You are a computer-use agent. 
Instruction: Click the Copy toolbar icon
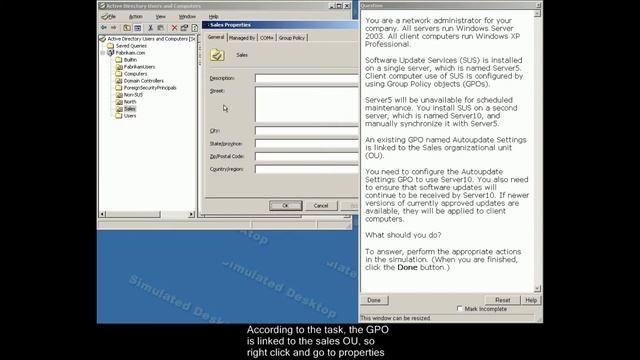161,28
